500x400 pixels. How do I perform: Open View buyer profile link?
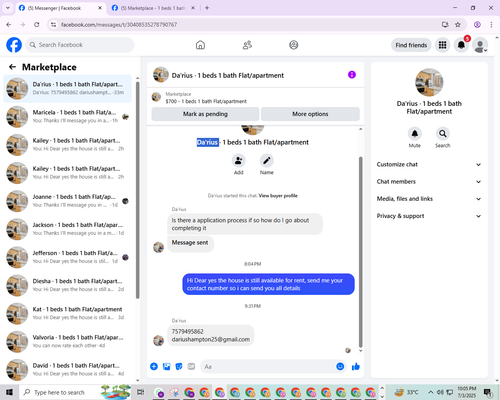click(278, 196)
